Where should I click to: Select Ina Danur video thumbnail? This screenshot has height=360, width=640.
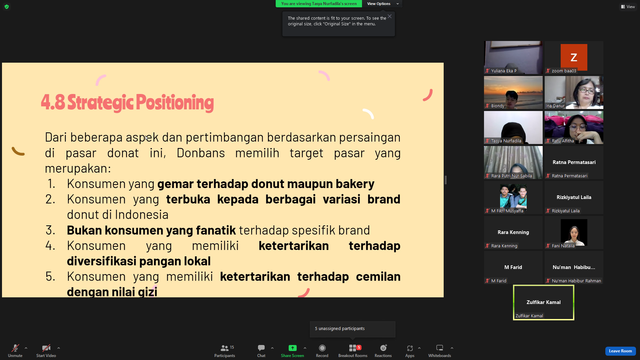tap(574, 92)
